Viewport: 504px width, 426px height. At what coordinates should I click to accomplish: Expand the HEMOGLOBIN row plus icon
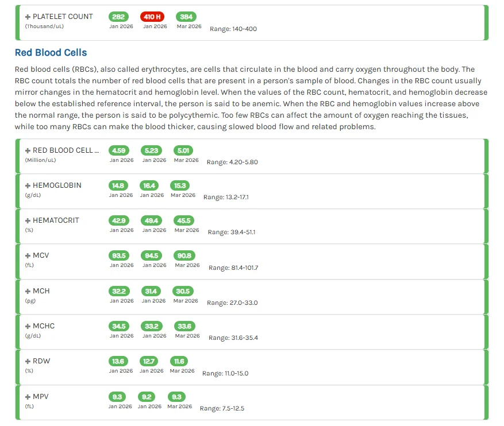coord(28,185)
